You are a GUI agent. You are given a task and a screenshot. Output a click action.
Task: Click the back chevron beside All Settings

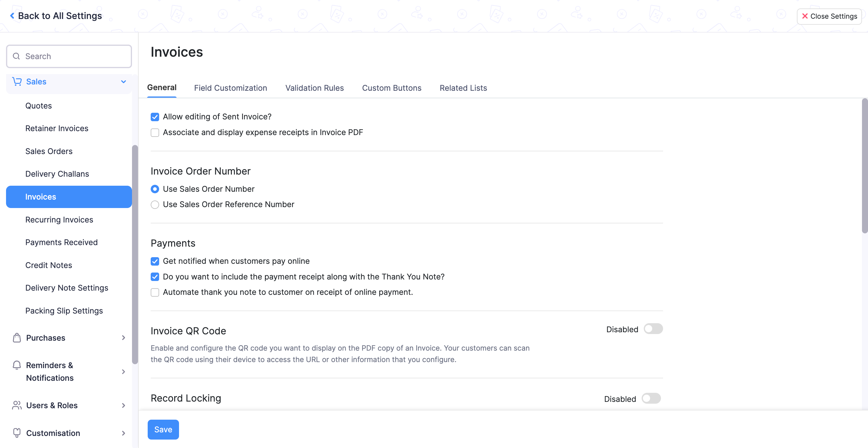(12, 15)
